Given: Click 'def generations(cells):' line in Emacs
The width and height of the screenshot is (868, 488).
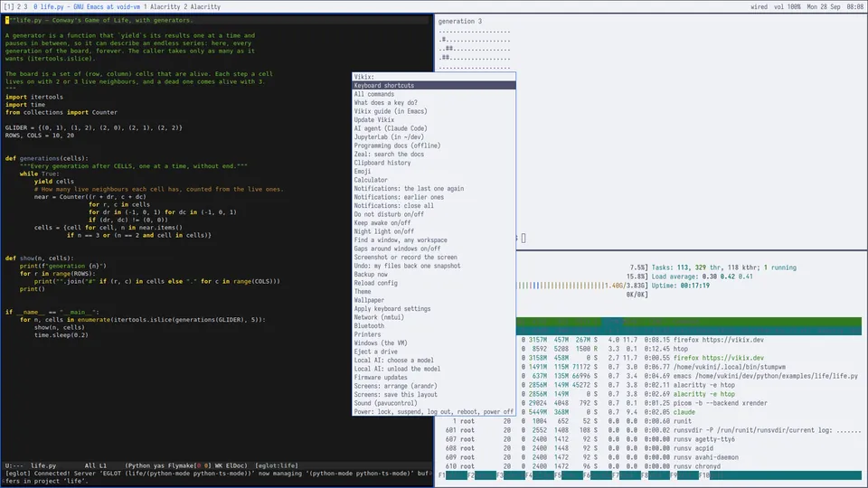Looking at the screenshot, I should click(46, 158).
